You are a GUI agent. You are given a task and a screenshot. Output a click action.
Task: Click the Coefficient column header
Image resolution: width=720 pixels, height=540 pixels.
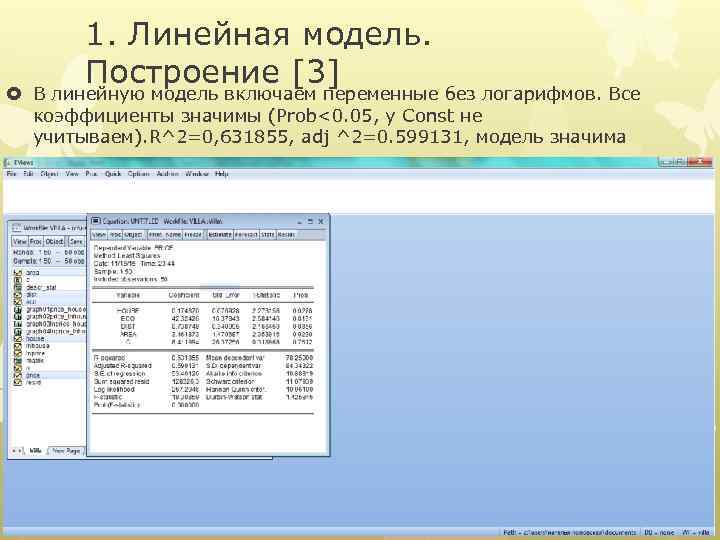point(185,295)
